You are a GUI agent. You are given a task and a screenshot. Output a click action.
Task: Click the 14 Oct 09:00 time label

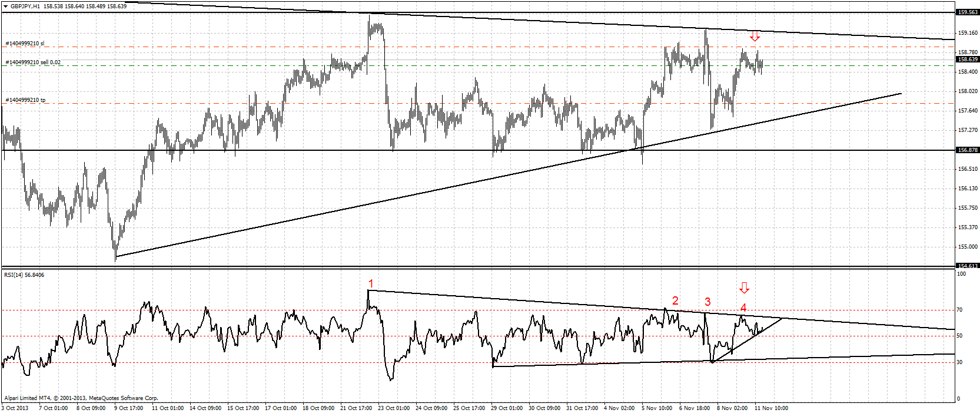coord(205,408)
